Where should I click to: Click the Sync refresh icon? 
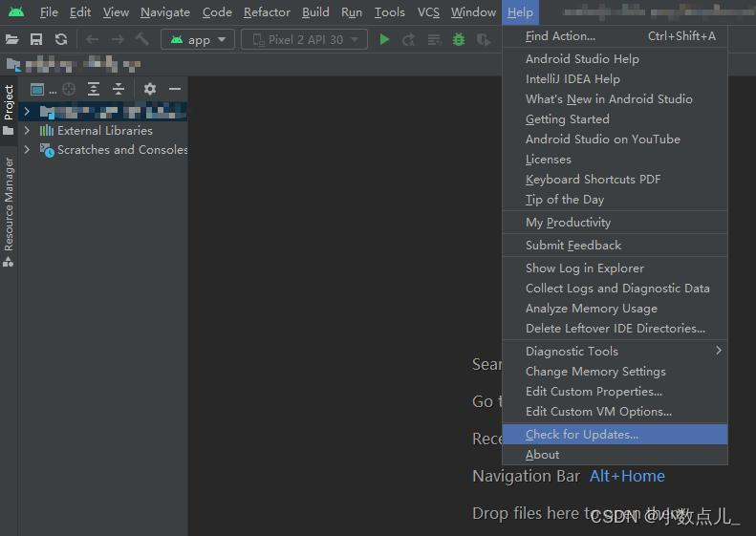coord(61,39)
